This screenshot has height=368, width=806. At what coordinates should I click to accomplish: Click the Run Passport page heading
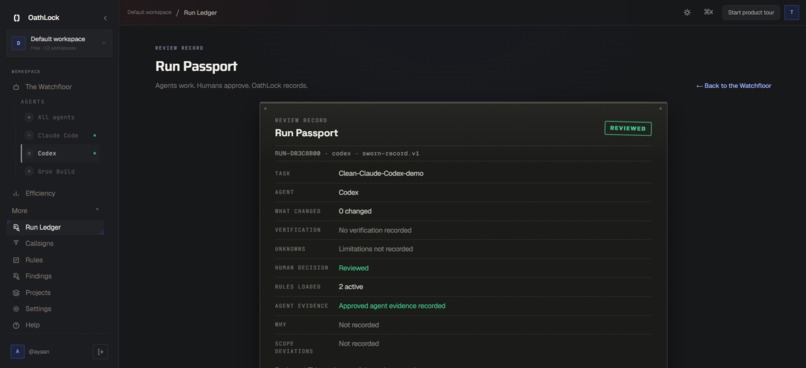pos(196,66)
